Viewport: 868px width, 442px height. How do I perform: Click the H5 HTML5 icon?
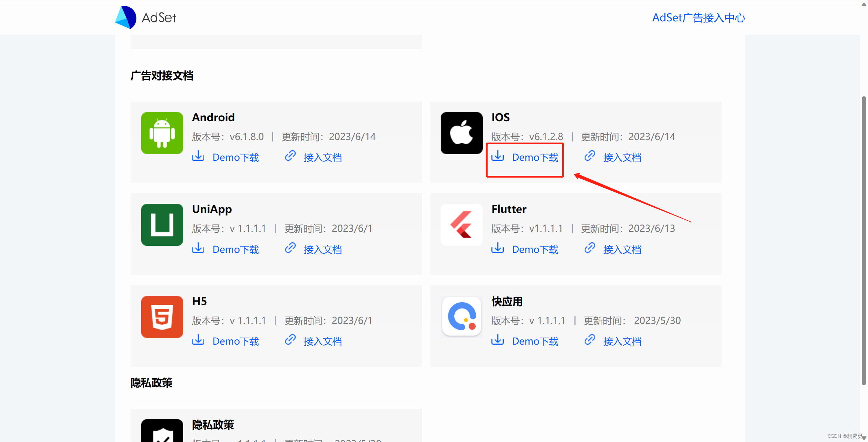(162, 317)
